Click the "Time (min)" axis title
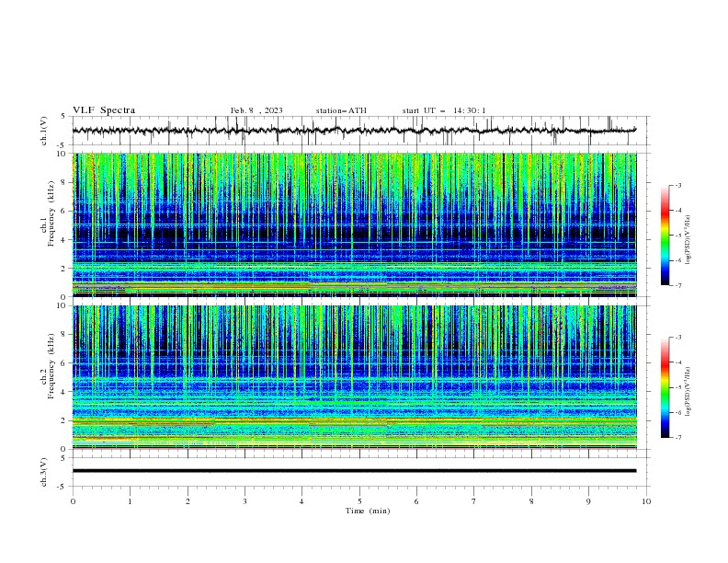 point(368,511)
